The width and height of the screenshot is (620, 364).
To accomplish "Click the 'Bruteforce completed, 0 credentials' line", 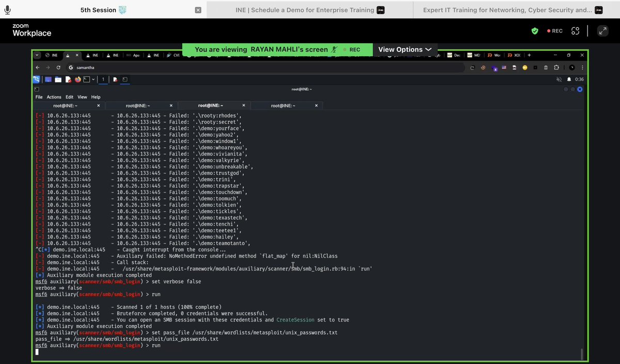I will coord(151,313).
